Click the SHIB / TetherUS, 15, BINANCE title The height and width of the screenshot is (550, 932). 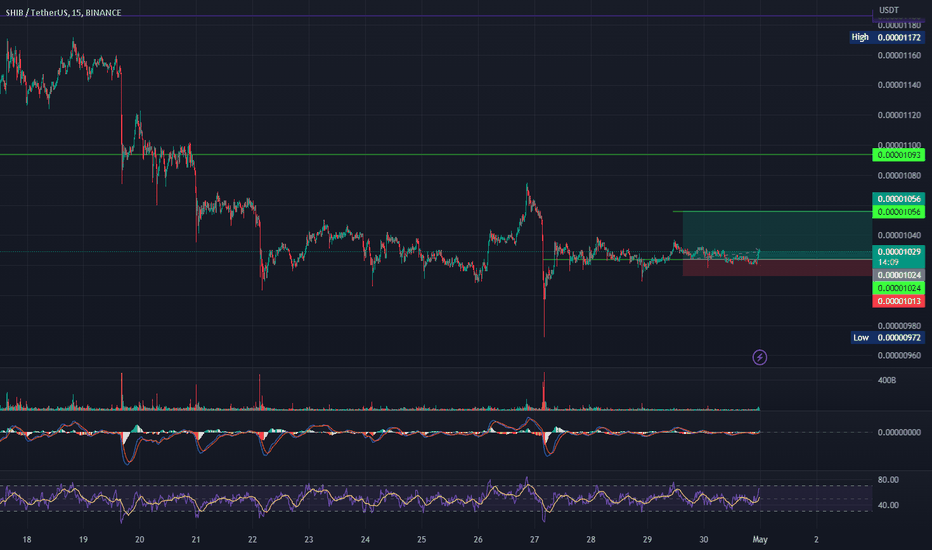(63, 12)
